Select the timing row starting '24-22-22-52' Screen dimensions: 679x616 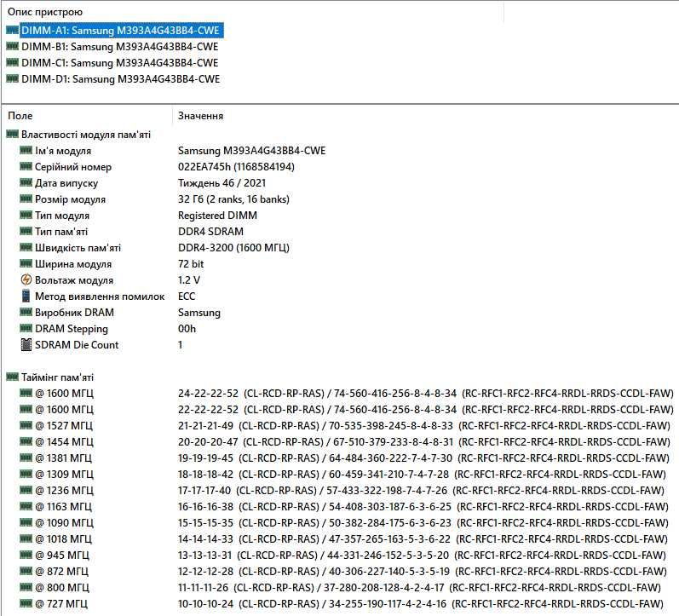pyautogui.click(x=426, y=394)
